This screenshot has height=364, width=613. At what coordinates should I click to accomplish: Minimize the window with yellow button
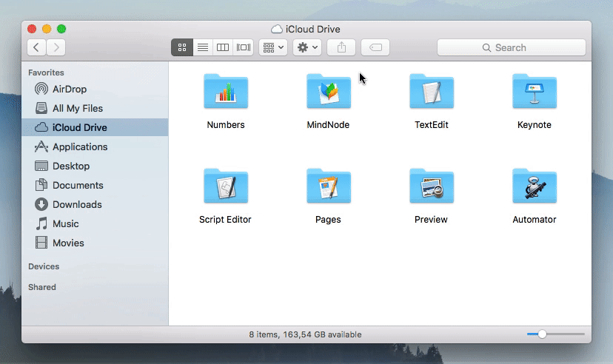47,29
